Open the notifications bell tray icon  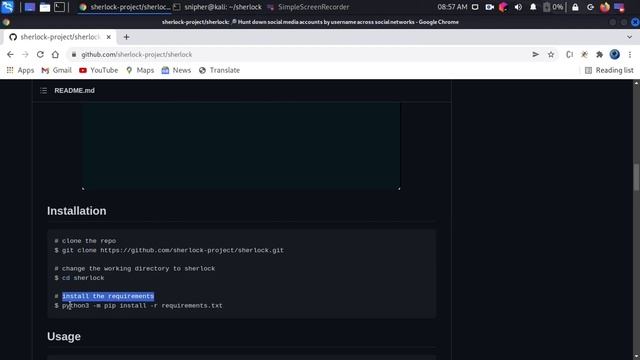click(x=533, y=7)
